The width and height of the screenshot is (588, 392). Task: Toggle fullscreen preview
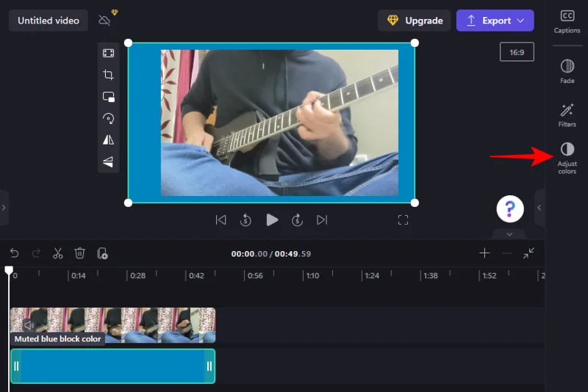pos(403,219)
